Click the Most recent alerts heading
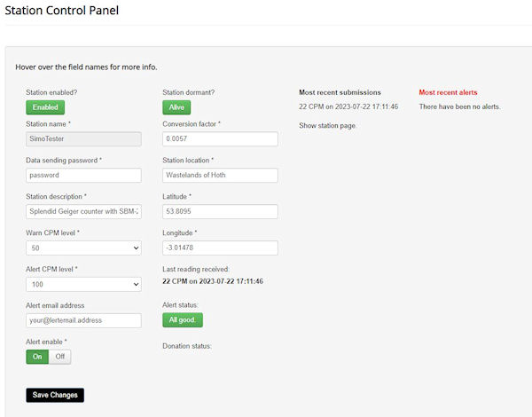 [x=448, y=92]
